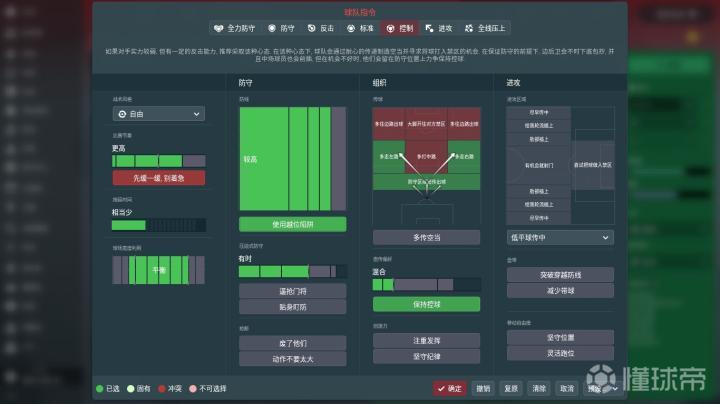Select the 全线压上 overload mentality icon
This screenshot has height=404, width=720.
point(471,29)
